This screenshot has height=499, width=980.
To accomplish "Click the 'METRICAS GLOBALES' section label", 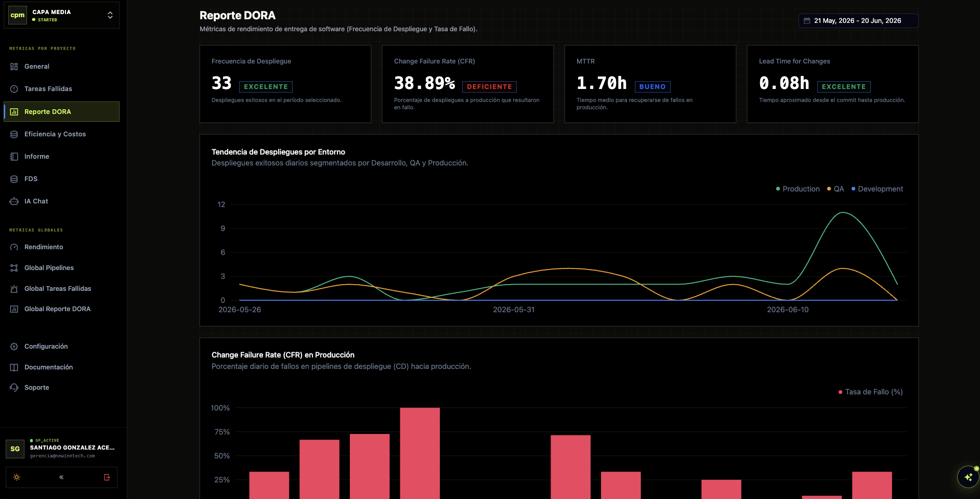I will click(x=36, y=230).
